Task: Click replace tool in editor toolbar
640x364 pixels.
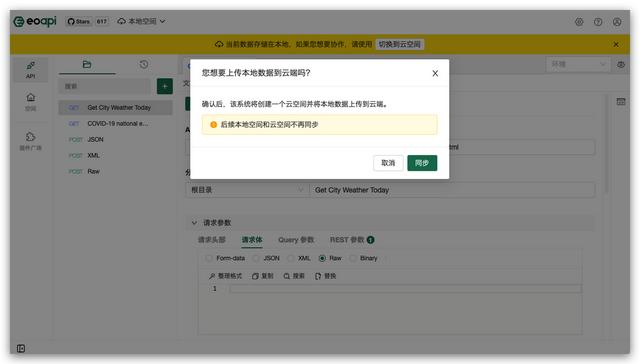Action: coord(325,276)
